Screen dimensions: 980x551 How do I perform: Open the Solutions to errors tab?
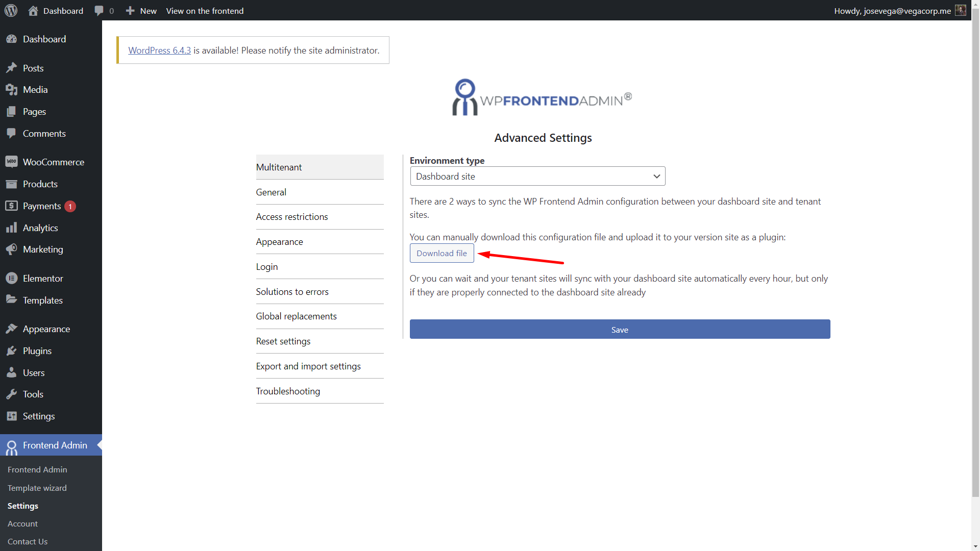[320, 292]
